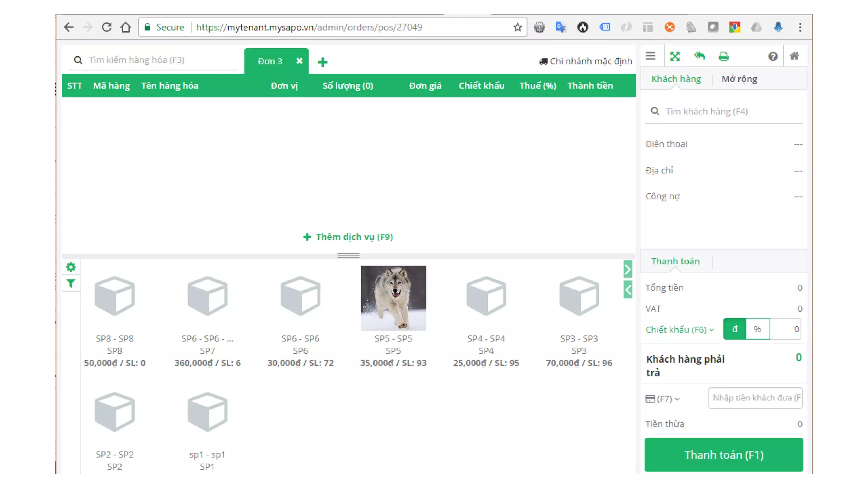Click the green fullscreen expand icon
868x488 pixels.
(675, 56)
